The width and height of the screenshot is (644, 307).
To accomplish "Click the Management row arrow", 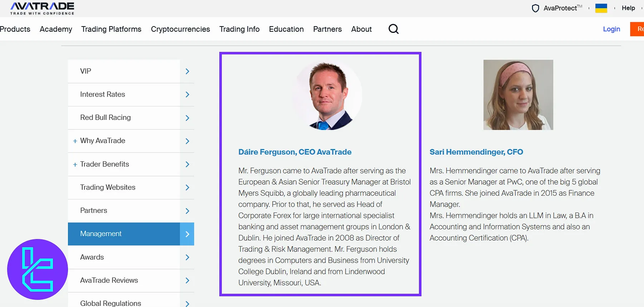I will 187,234.
